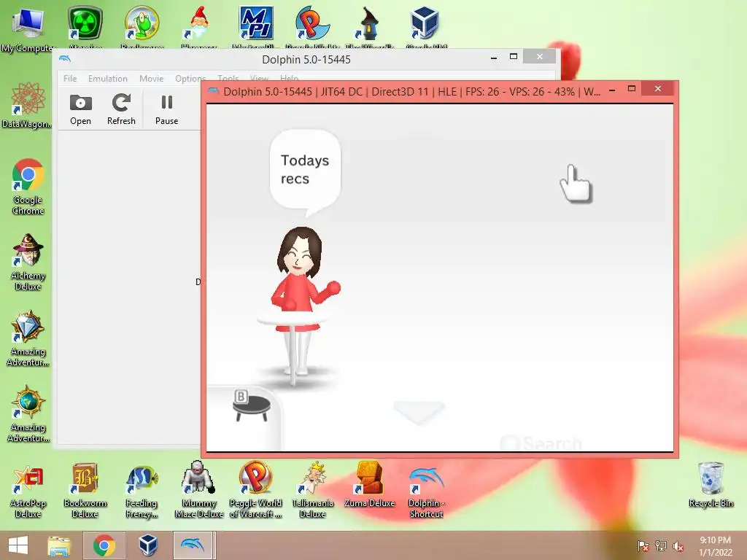Open the Movie menu in Dolphin
The image size is (747, 560).
pyautogui.click(x=152, y=79)
